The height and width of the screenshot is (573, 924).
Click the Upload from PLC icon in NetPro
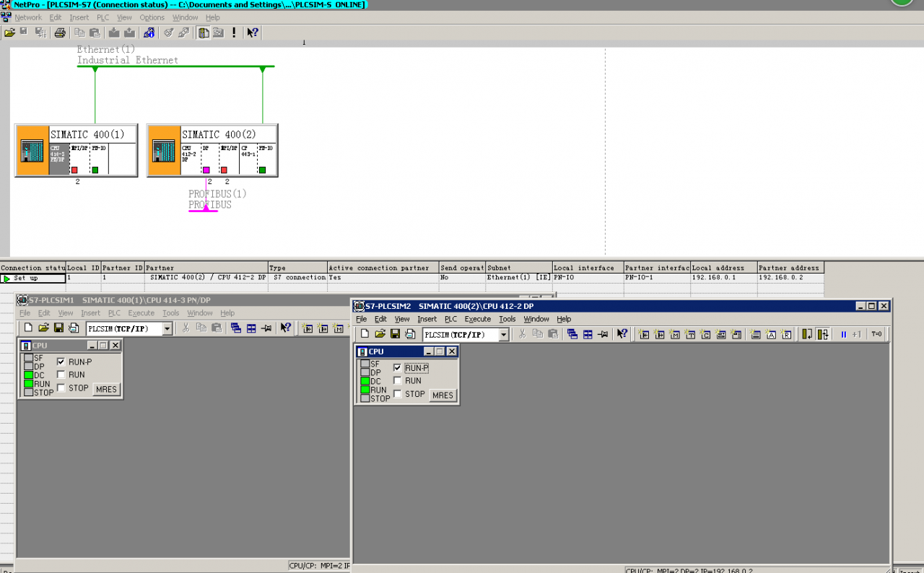click(x=130, y=32)
